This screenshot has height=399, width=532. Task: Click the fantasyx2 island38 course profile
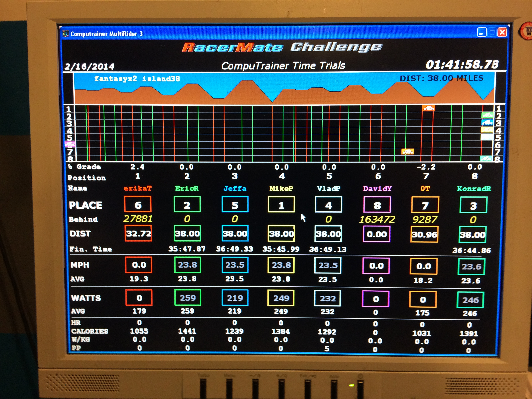pos(284,88)
